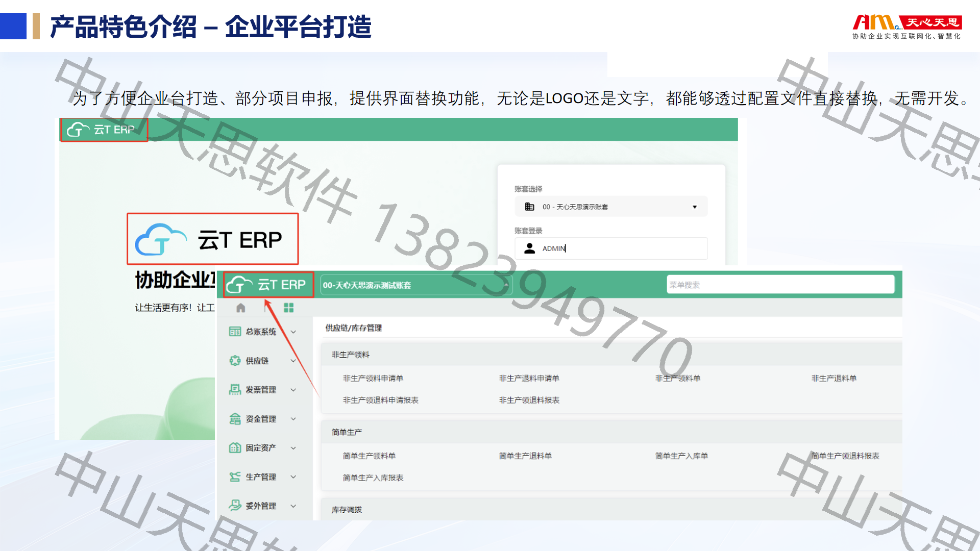Select 委外管理 in the sidebar
This screenshot has width=980, height=551.
261,506
